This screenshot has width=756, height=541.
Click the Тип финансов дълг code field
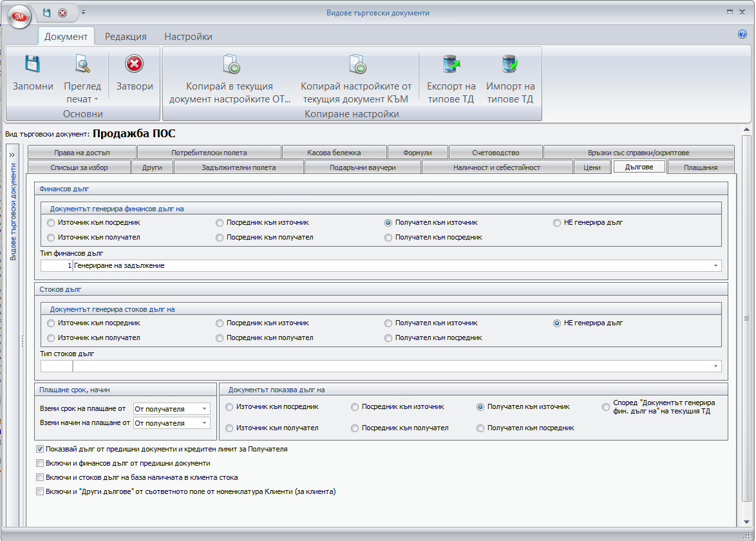pyautogui.click(x=57, y=266)
